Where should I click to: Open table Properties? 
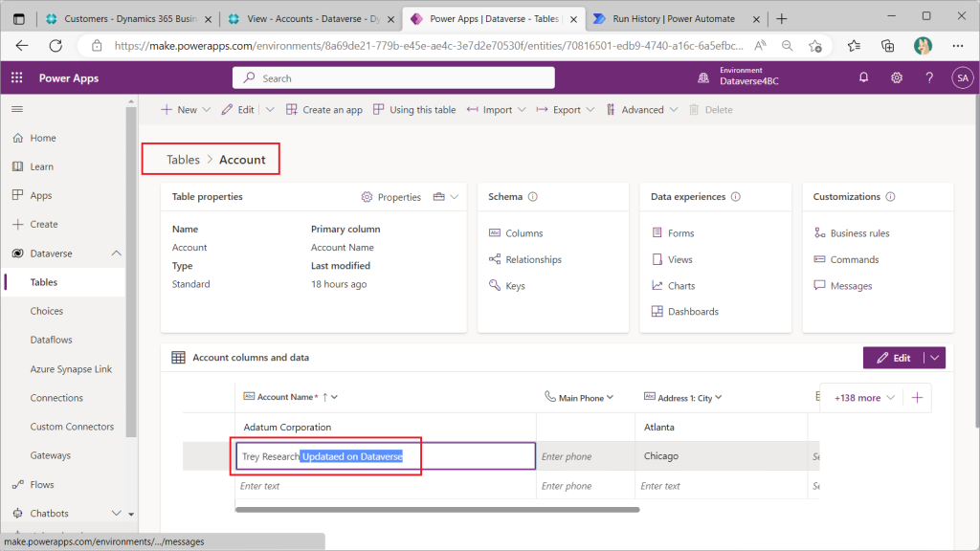point(391,197)
